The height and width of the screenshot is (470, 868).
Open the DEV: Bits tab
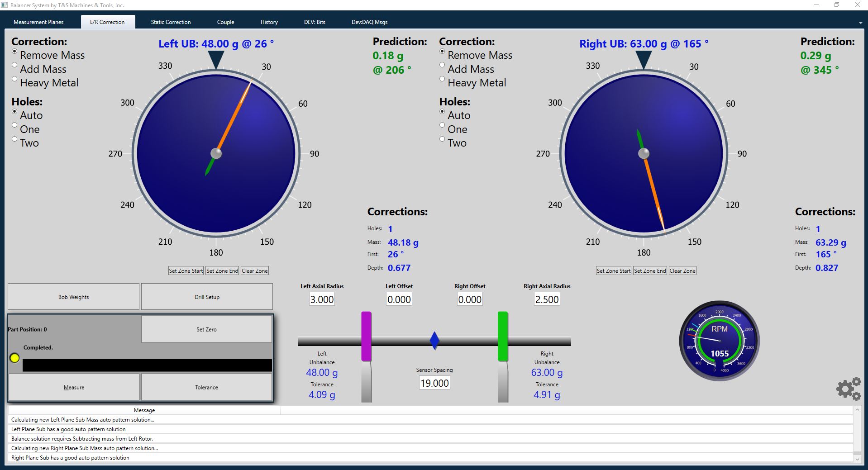point(315,22)
